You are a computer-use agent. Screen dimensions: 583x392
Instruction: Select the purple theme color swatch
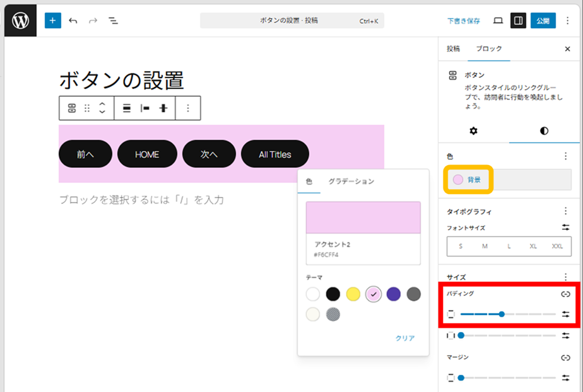click(x=394, y=294)
